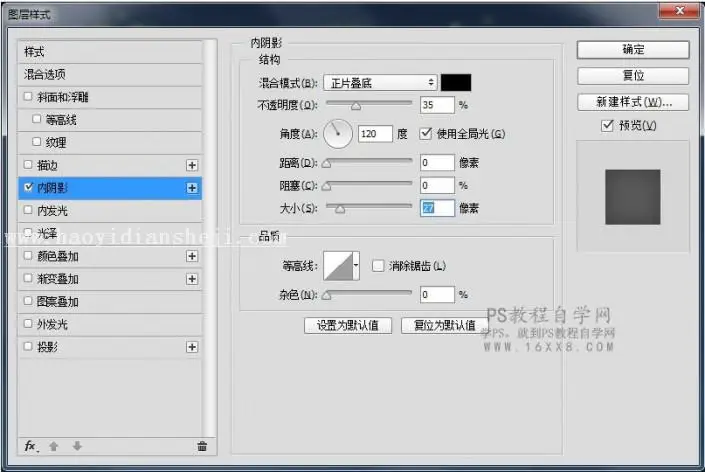Toggle 预览 checkbox
Viewport: 705px width, 472px height.
(607, 125)
